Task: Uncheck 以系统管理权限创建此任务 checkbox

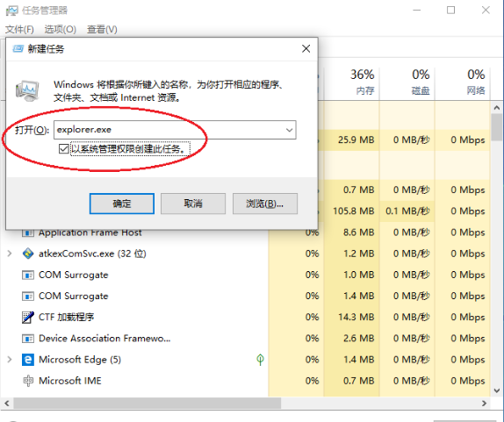Action: [63, 148]
